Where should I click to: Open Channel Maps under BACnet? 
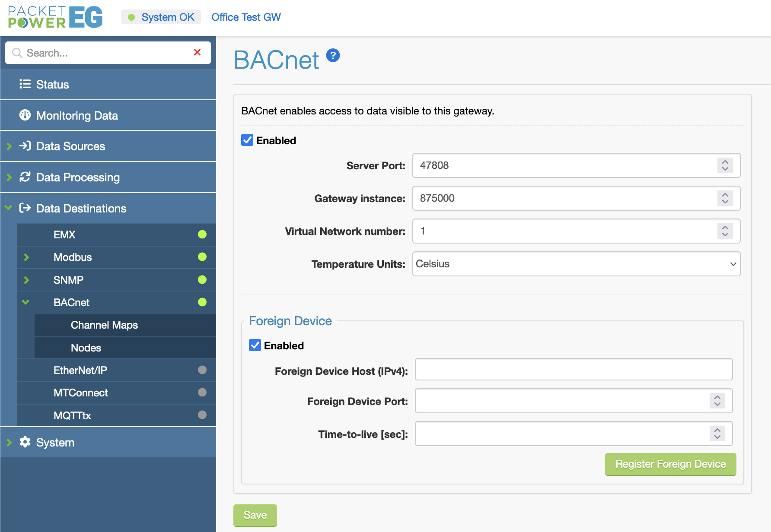pyautogui.click(x=104, y=325)
